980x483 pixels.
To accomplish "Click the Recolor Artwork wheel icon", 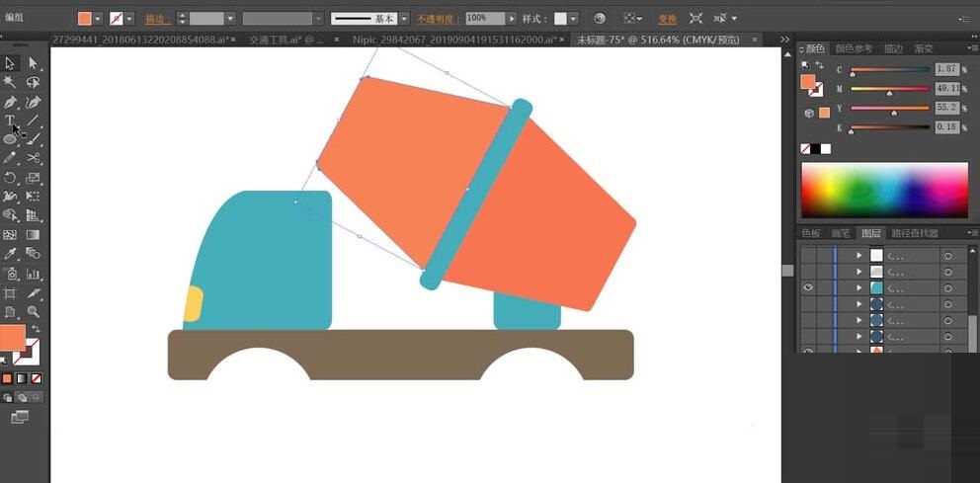I will (x=600, y=19).
